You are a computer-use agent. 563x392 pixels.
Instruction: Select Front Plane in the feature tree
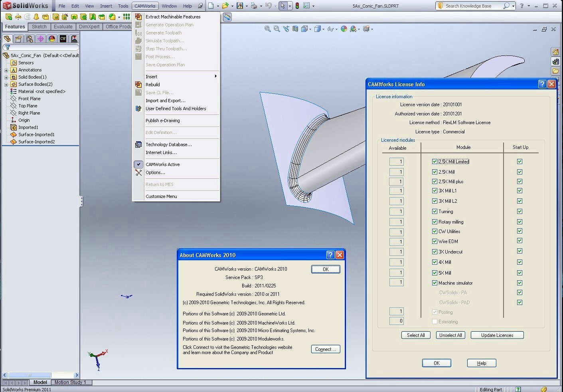click(29, 99)
